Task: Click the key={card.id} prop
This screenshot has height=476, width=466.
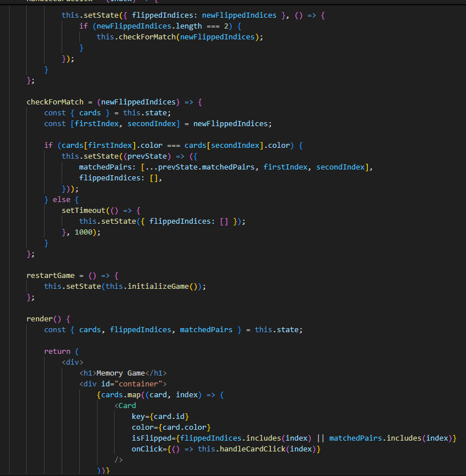Action: click(x=160, y=417)
